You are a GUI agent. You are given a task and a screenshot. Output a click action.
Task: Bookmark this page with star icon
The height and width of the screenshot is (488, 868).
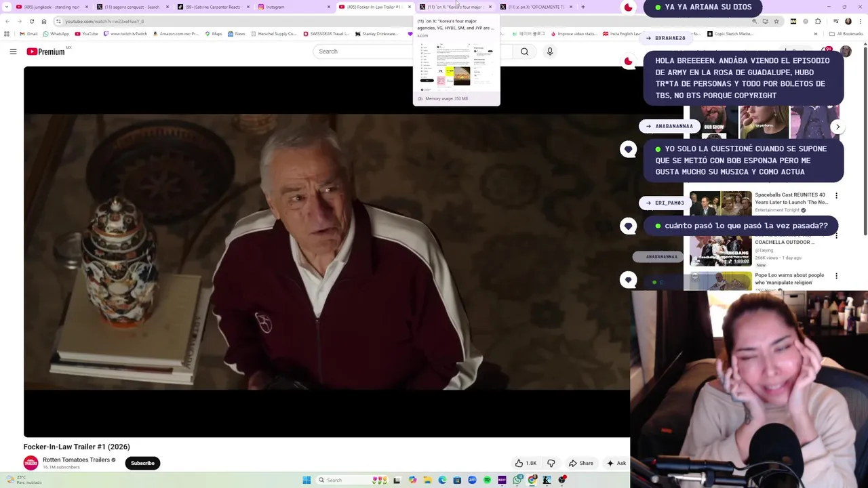tap(776, 21)
